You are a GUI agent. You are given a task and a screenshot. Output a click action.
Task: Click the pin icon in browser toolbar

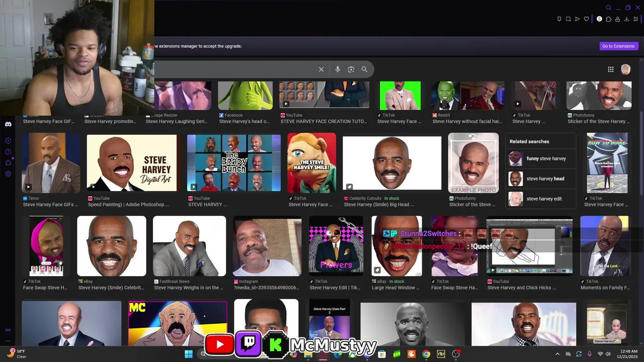[x=559, y=19]
